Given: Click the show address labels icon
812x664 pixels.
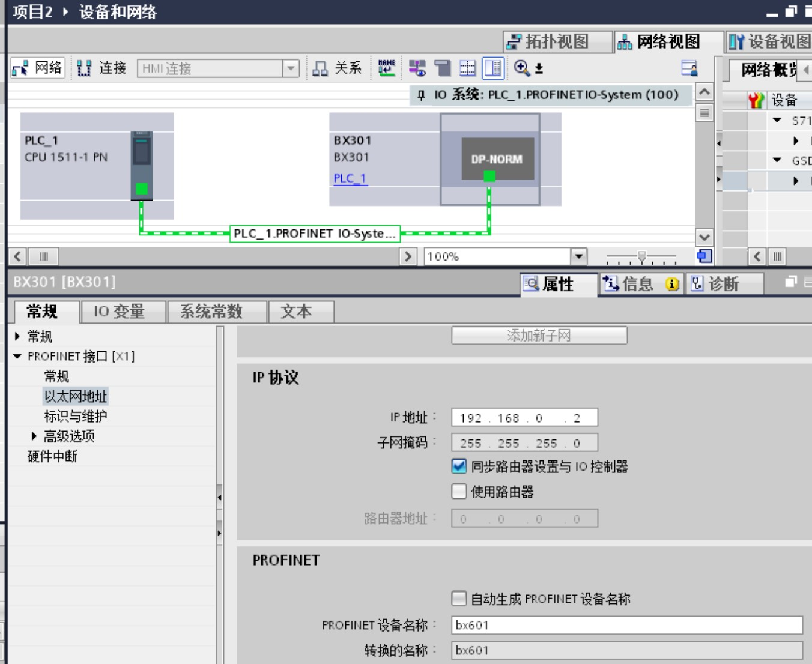Looking at the screenshot, I should pyautogui.click(x=417, y=68).
